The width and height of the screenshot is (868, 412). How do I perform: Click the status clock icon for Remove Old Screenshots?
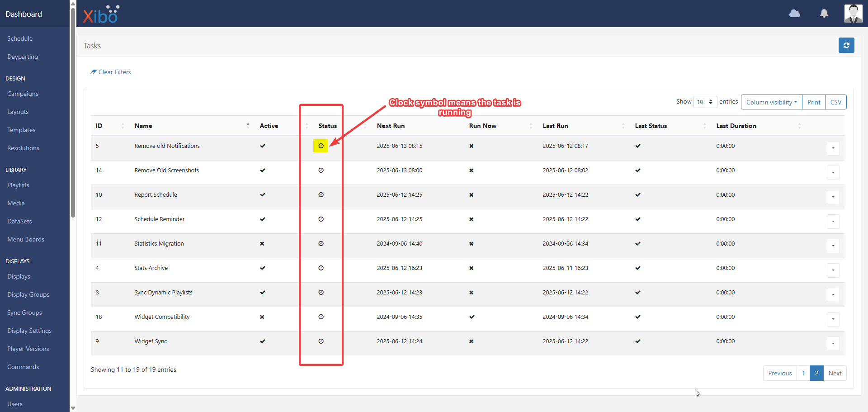pos(321,170)
